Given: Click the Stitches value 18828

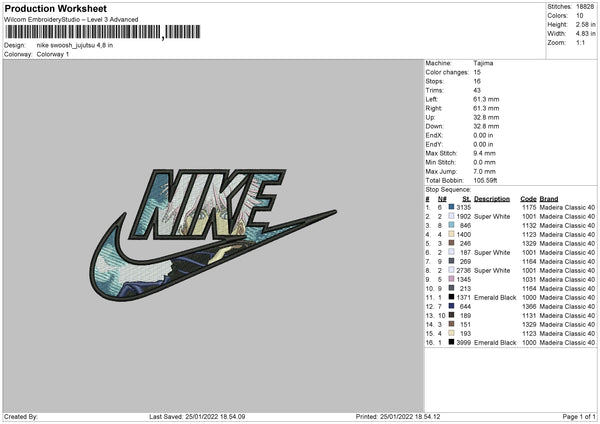Looking at the screenshot, I should coord(585,7).
